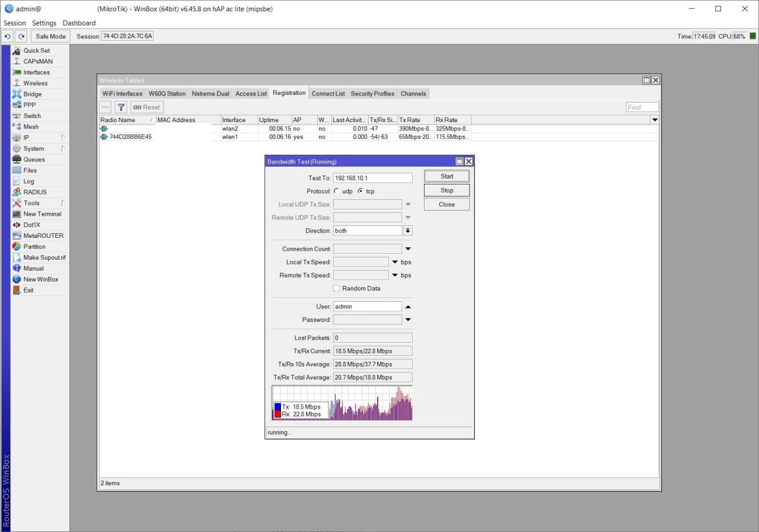Click Stop in Bandwidth Test
This screenshot has width=759, height=532.
click(x=447, y=190)
